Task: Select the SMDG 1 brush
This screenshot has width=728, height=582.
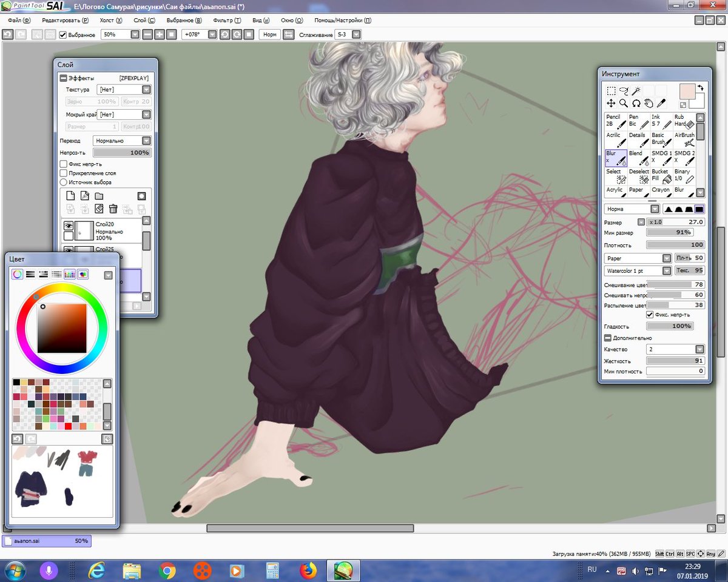Action: pos(662,158)
